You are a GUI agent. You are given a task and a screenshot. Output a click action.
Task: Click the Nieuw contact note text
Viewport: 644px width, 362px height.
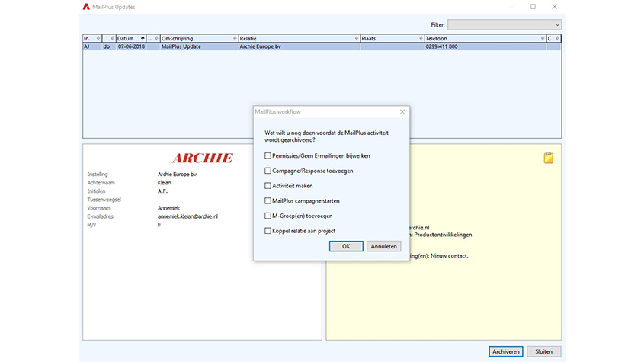450,255
